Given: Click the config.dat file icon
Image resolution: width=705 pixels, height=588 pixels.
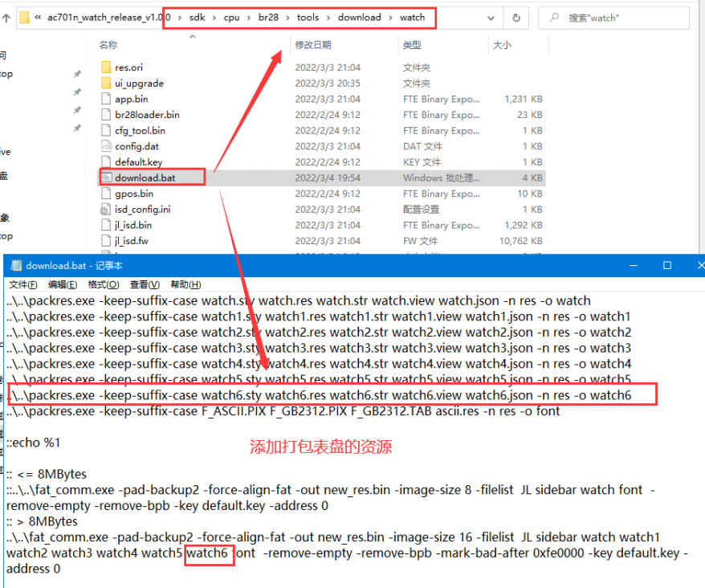Looking at the screenshot, I should (x=106, y=145).
